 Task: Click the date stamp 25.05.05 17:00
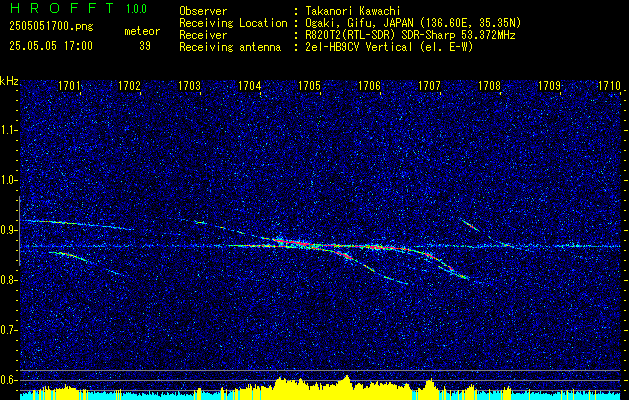click(51, 46)
